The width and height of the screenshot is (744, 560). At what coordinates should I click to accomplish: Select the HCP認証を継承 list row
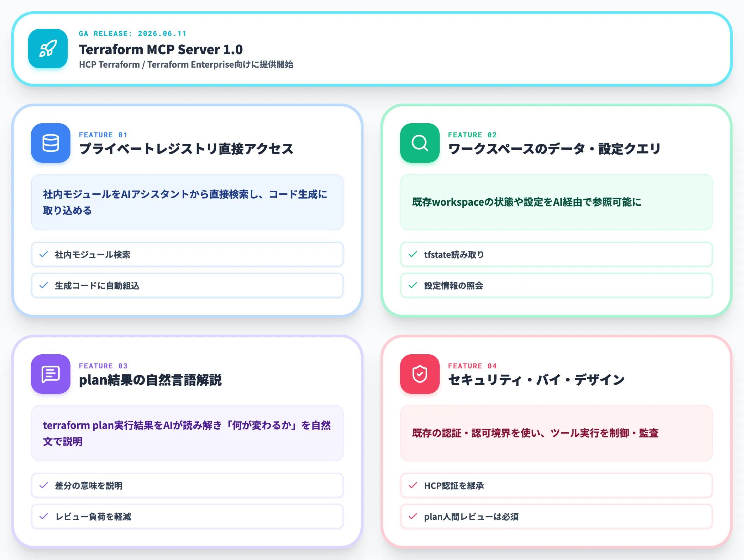click(557, 485)
